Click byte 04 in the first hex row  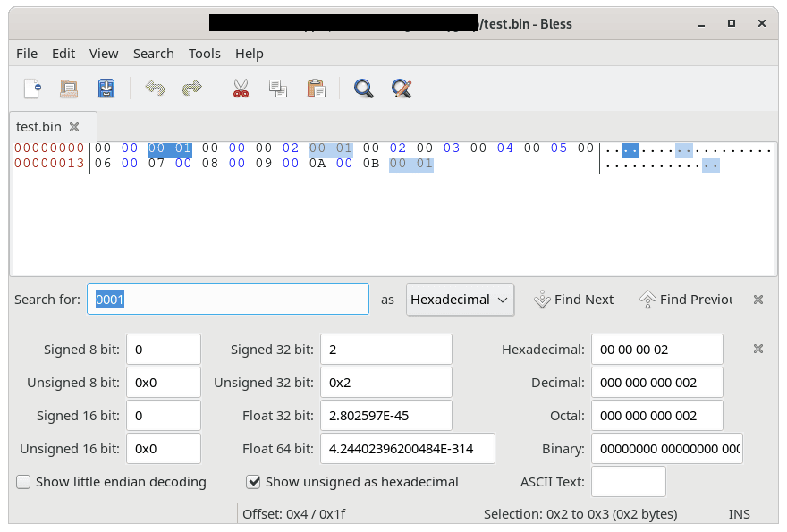point(505,148)
